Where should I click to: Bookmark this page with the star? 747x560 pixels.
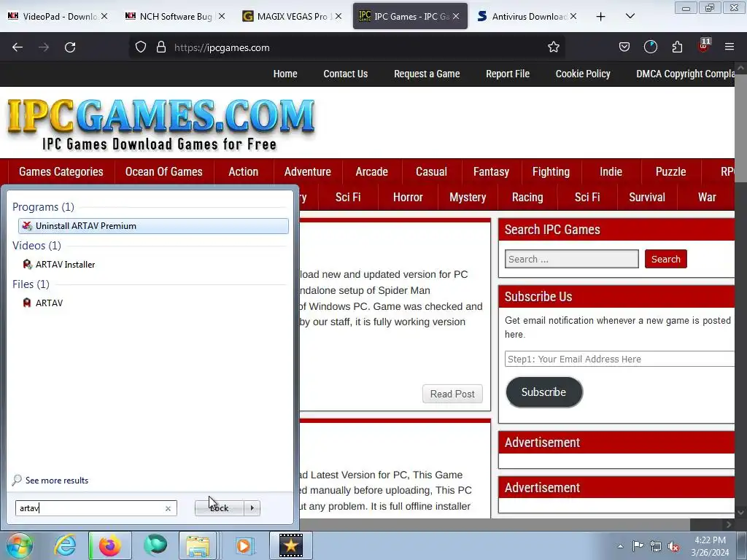(x=553, y=47)
